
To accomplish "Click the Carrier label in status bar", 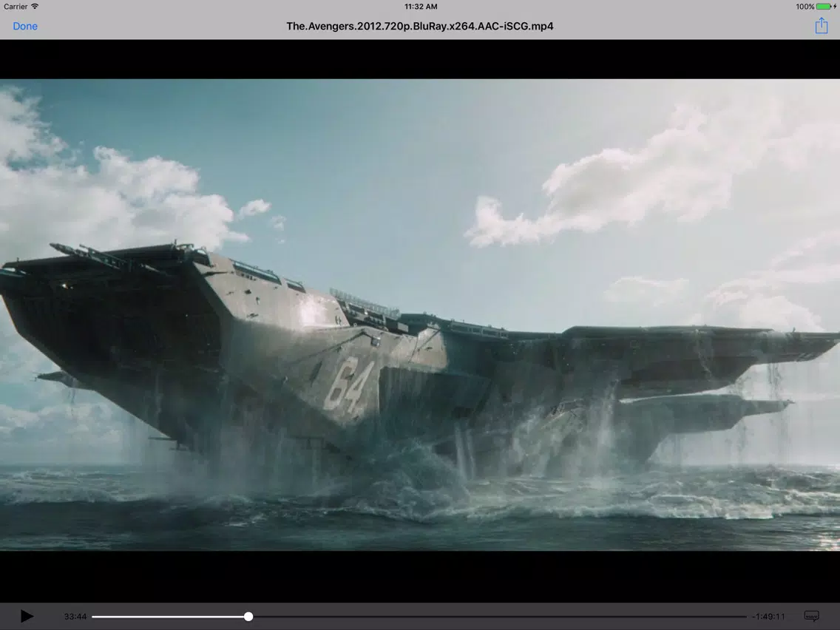I will pyautogui.click(x=16, y=7).
